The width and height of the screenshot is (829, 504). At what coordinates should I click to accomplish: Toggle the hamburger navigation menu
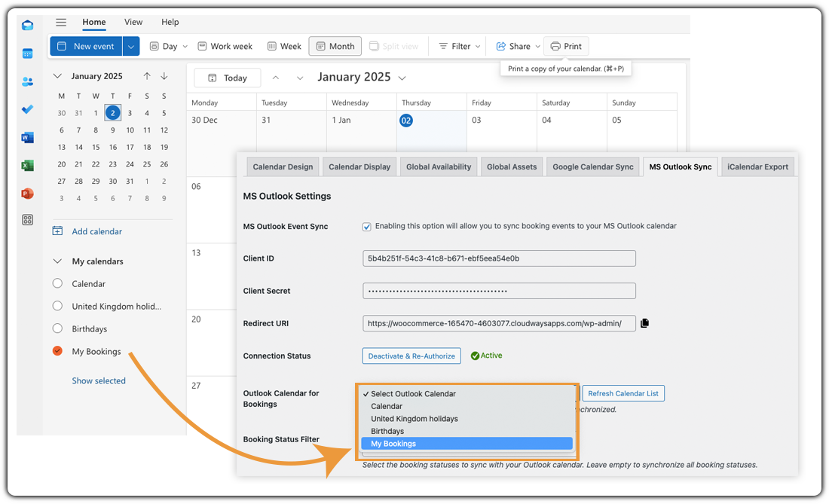61,22
